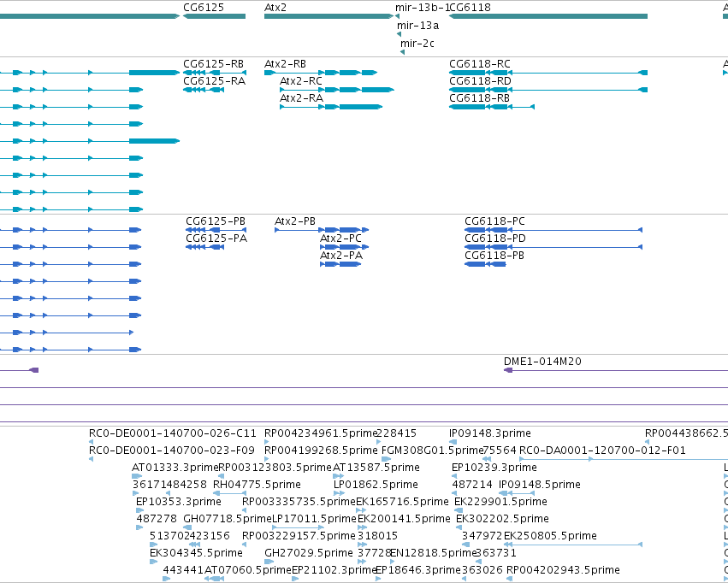Click the RP004202943.5prime EST label
This screenshot has height=583, width=728.
click(x=563, y=570)
